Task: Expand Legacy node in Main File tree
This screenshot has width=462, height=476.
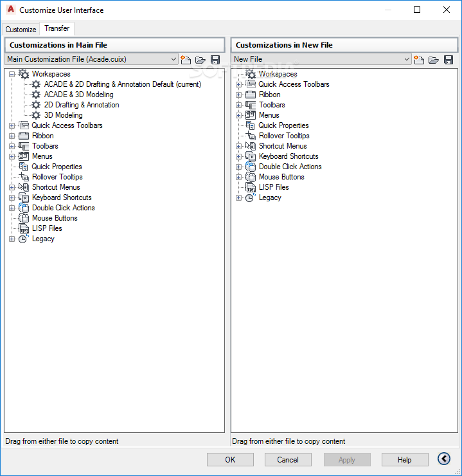Action: pyautogui.click(x=12, y=239)
